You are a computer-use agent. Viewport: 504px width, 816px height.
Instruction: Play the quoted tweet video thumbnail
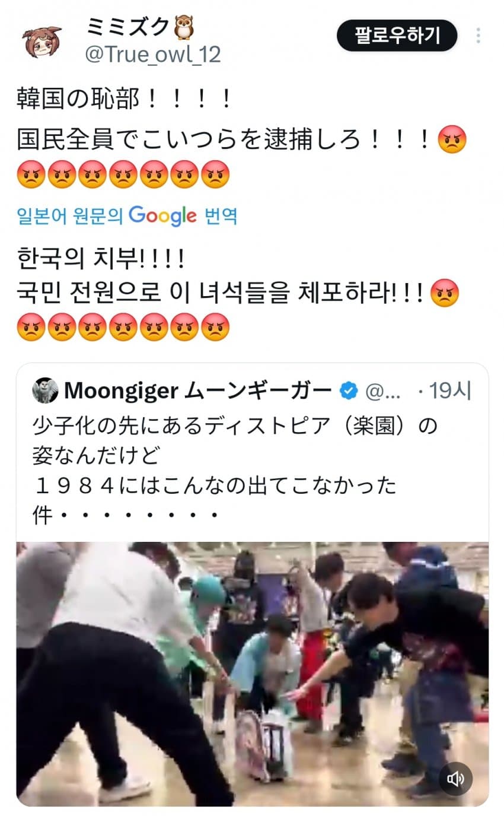coord(253,674)
